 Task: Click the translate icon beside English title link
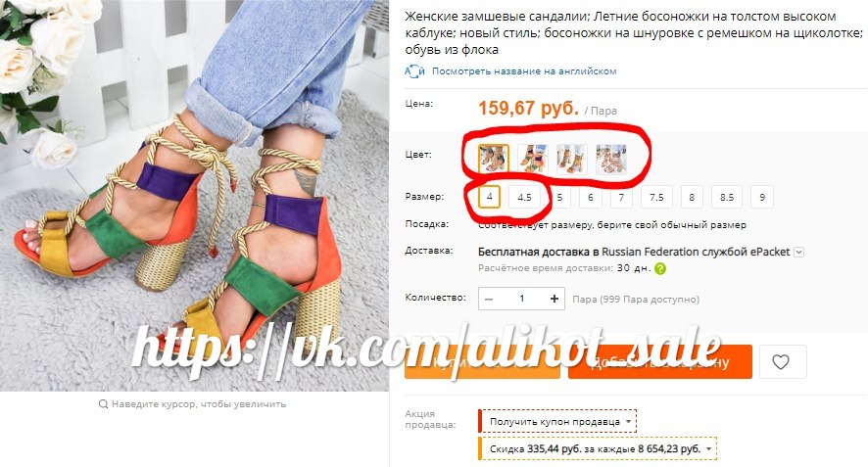(414, 70)
